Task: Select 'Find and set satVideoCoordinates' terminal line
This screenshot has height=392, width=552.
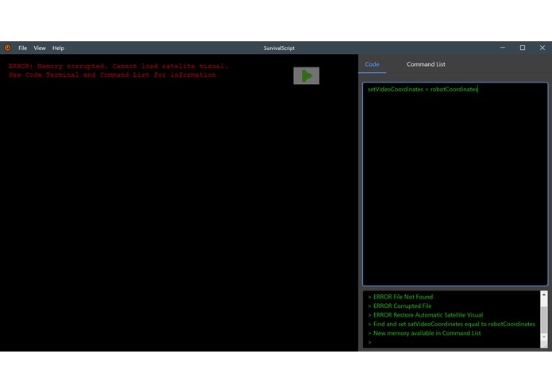Action: pyautogui.click(x=451, y=324)
